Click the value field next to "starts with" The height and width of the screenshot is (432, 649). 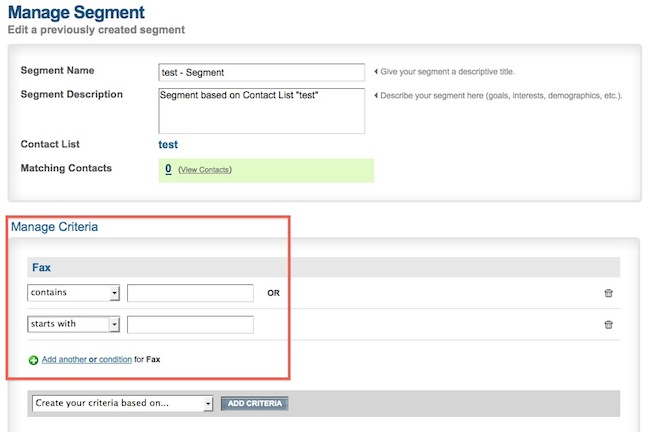tap(190, 324)
